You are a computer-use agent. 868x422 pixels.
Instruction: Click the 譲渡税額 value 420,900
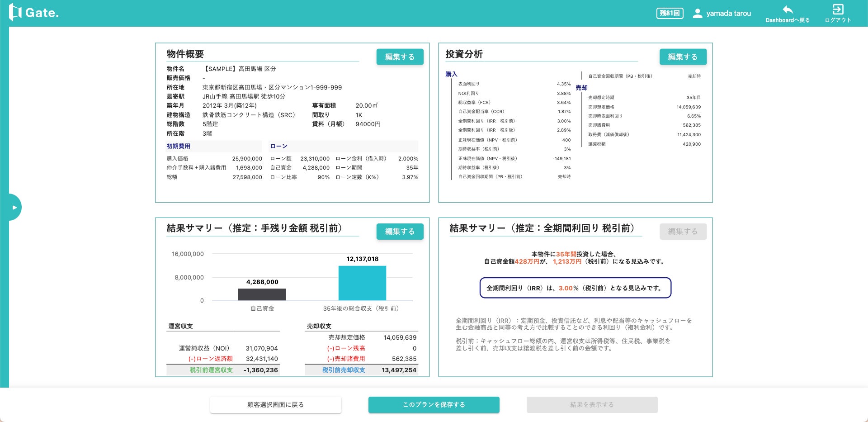pyautogui.click(x=692, y=144)
